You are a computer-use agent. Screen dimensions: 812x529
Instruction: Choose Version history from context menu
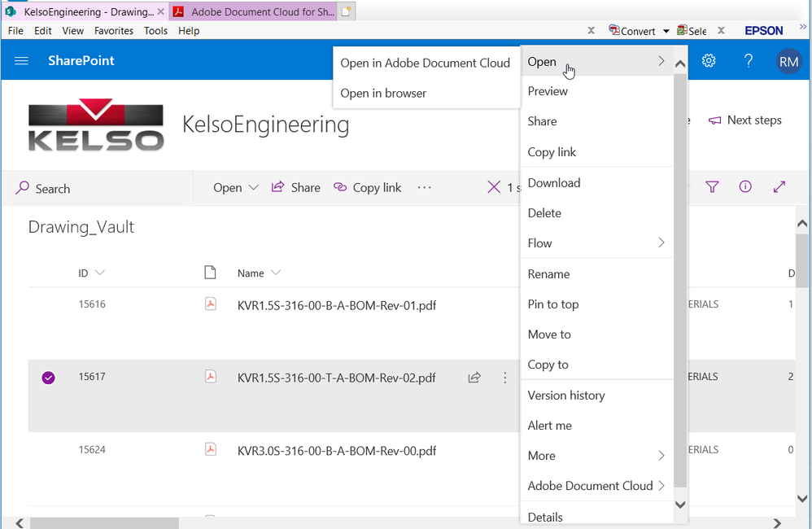point(566,396)
